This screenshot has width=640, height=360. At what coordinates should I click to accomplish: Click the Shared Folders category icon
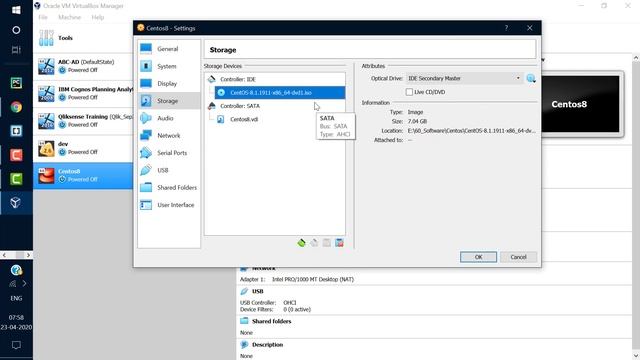[146, 187]
